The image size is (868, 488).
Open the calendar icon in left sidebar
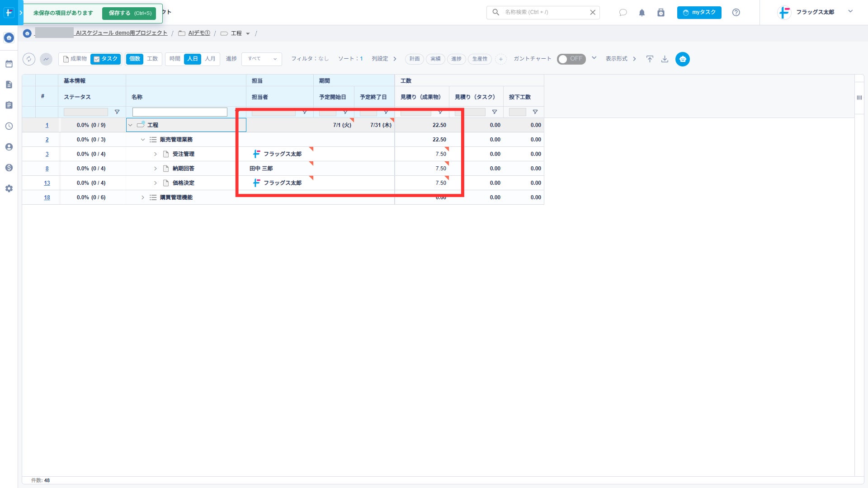click(9, 64)
